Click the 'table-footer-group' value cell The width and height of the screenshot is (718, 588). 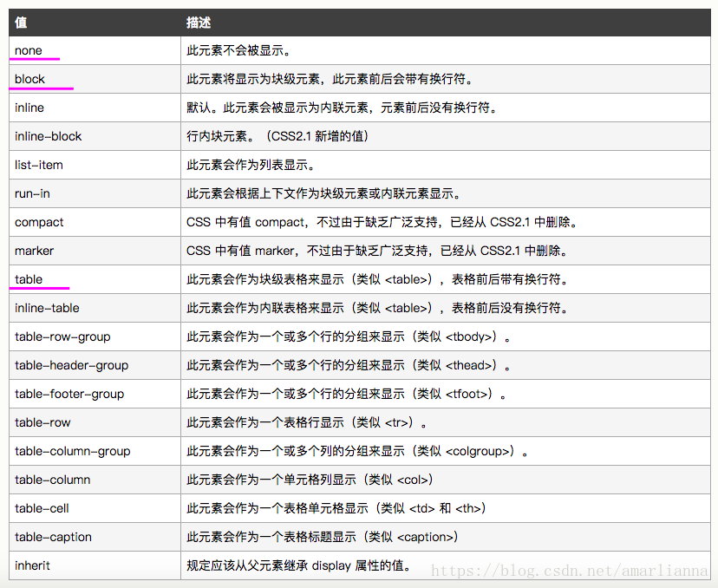[95, 394]
